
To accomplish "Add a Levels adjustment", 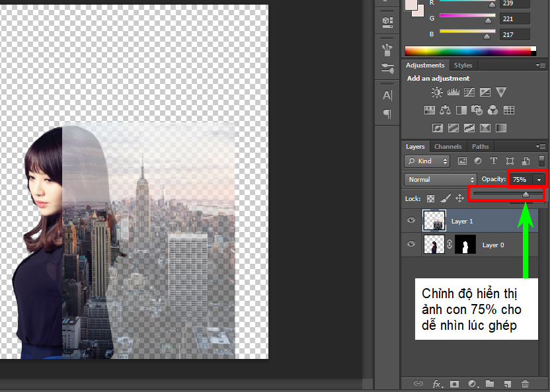I will tap(453, 93).
